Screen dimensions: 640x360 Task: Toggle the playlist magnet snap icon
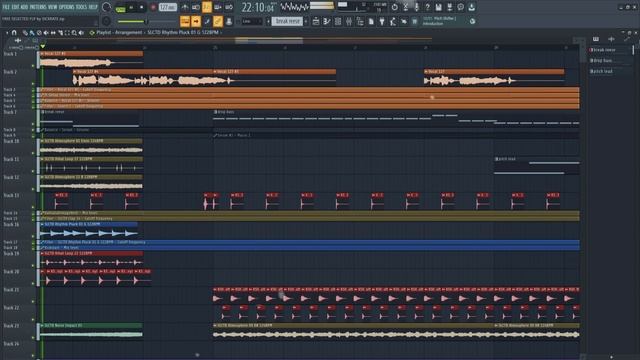coord(14,33)
